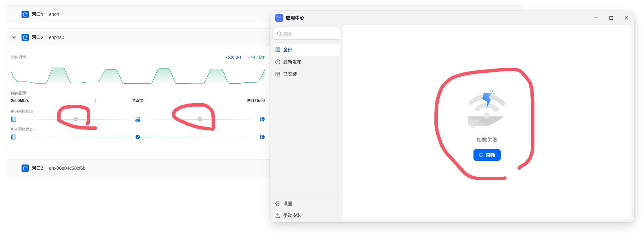Screen dimensions: 644x234
Task: Maximize the 应用中心 window
Action: [611, 18]
